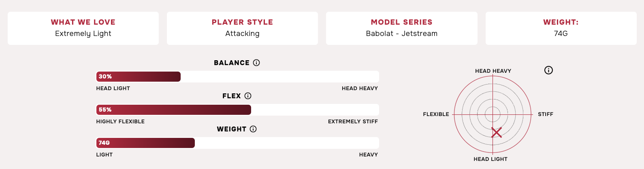
Task: Click the Weight 74G card
Action: (x=561, y=28)
